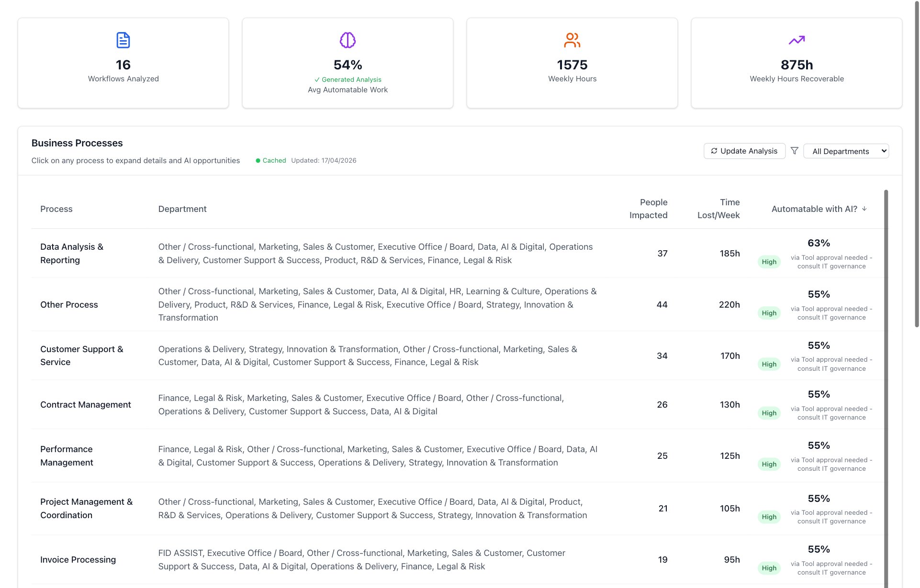920x588 pixels.
Task: Click the 1575 Weekly Hours card
Action: coord(572,63)
